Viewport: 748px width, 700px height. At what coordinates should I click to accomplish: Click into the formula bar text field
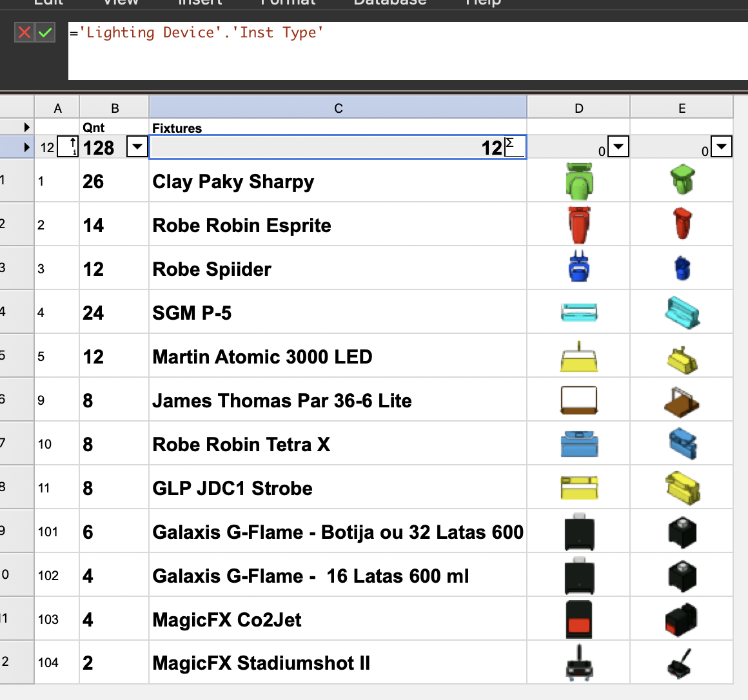point(406,52)
